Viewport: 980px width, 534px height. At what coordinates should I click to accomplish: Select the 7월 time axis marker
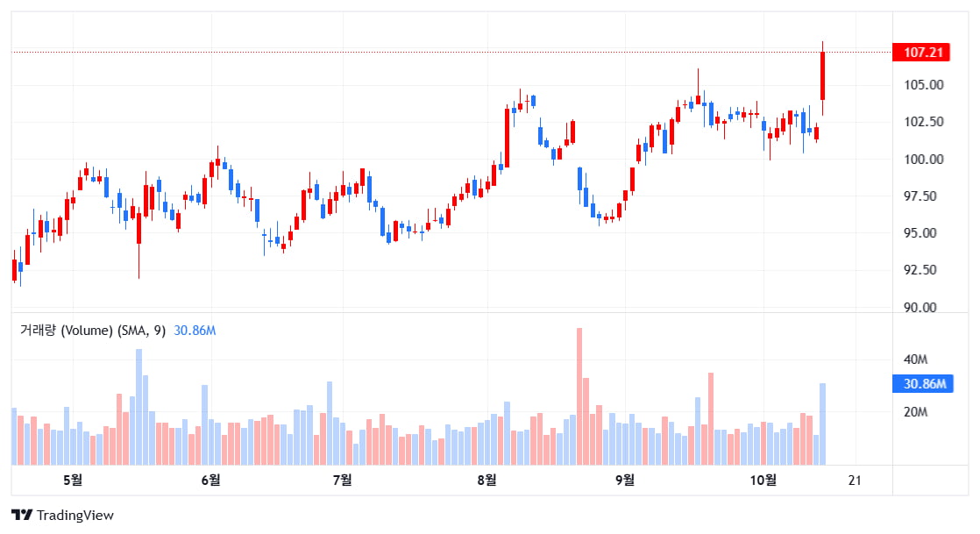(343, 480)
